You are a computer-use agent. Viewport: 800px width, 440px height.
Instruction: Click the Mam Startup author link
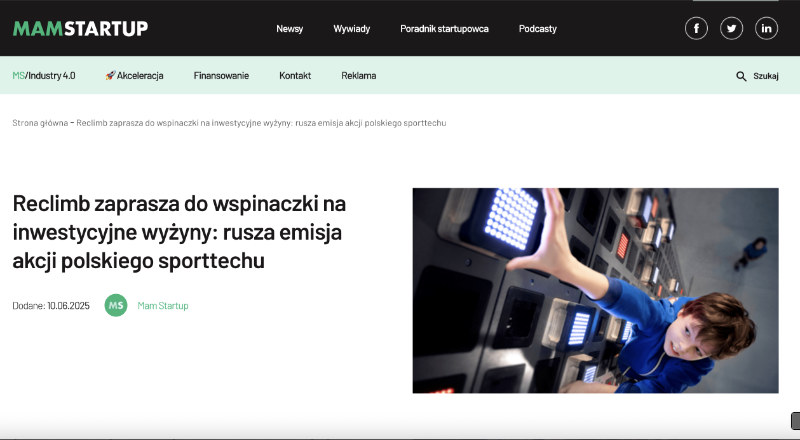click(x=163, y=306)
